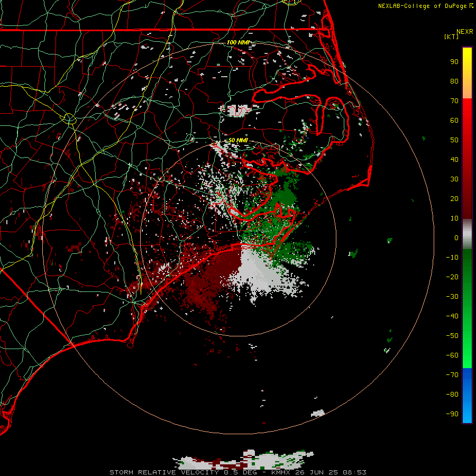Pick the -50 label on velocity scale
This screenshot has height=476, width=476.
click(452, 336)
